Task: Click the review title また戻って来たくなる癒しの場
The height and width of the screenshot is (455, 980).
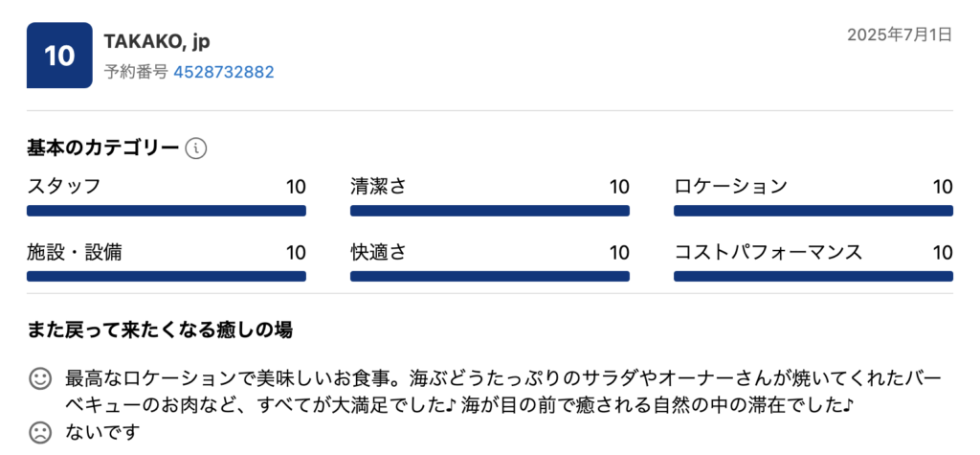Action: pyautogui.click(x=160, y=330)
